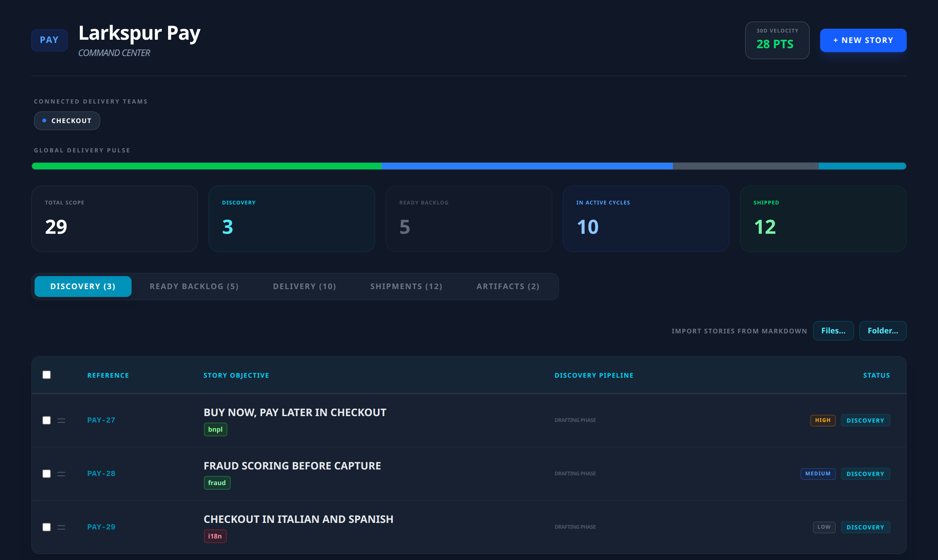
Task: Click the bnpl tag
Action: (x=216, y=429)
